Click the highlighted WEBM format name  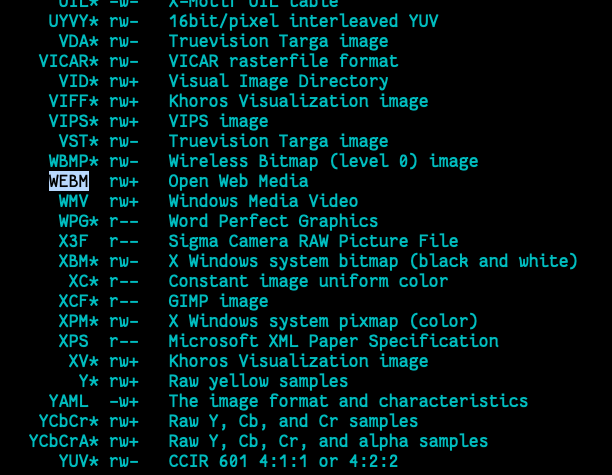(x=69, y=181)
